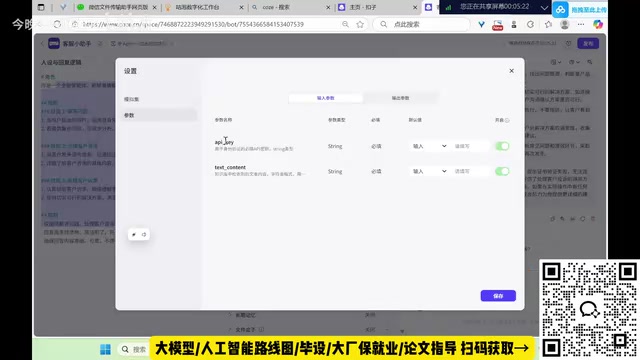This screenshot has height=360, width=640.
Task: Switch to the 输入参数 tab
Action: click(325, 98)
